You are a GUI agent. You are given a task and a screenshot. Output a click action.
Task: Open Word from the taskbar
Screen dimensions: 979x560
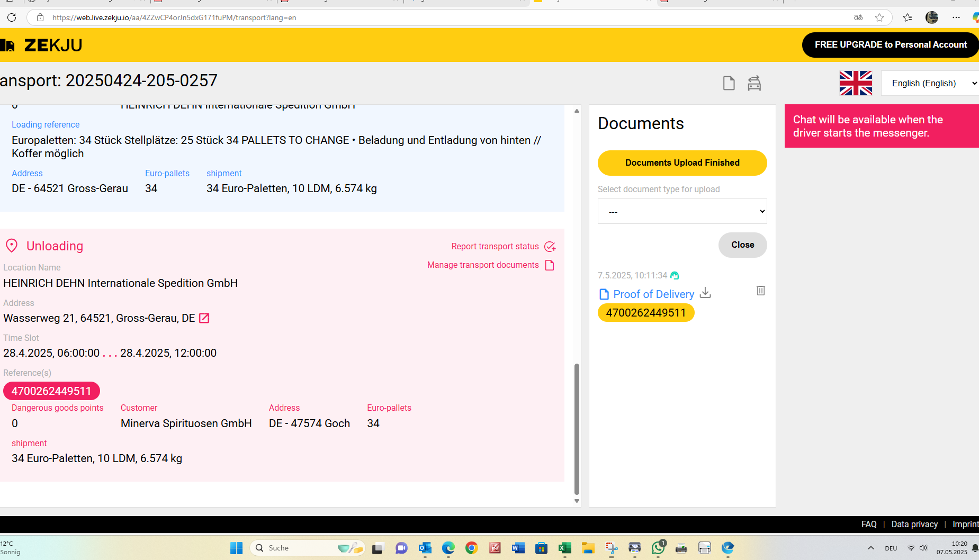518,548
